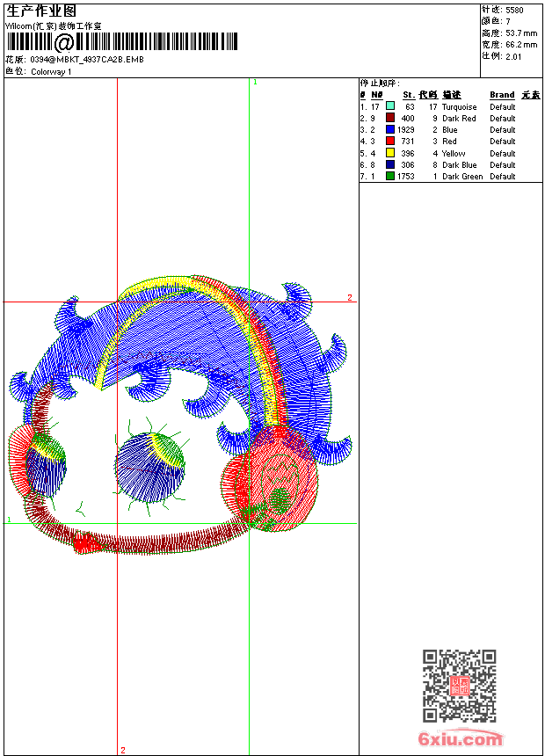
Task: Click stitch count 1753 in Dark Green row
Action: [405, 177]
